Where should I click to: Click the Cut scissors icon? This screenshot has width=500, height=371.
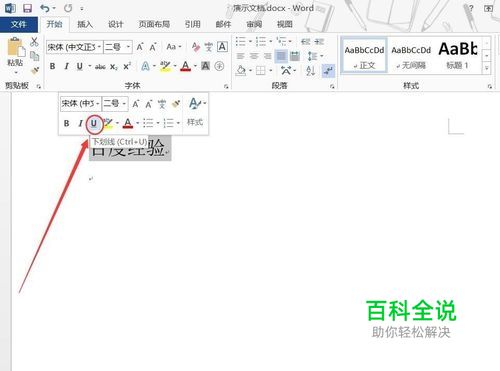pyautogui.click(x=34, y=42)
